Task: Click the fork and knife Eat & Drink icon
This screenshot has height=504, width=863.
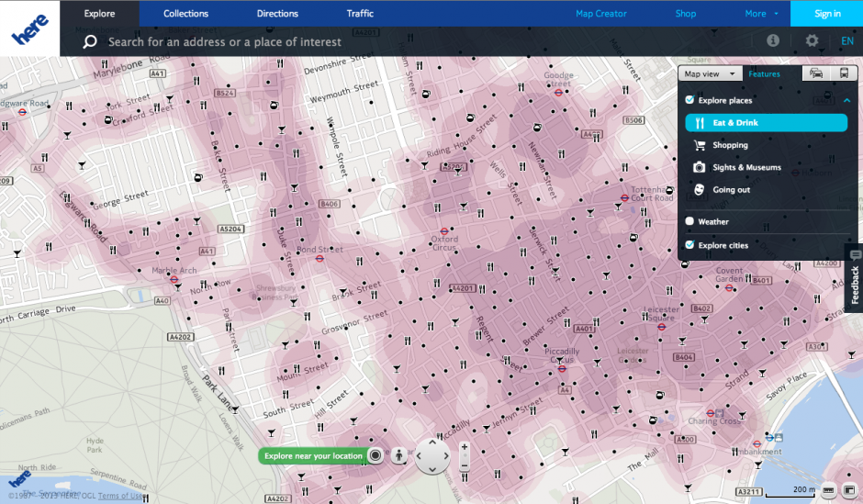Action: 700,123
